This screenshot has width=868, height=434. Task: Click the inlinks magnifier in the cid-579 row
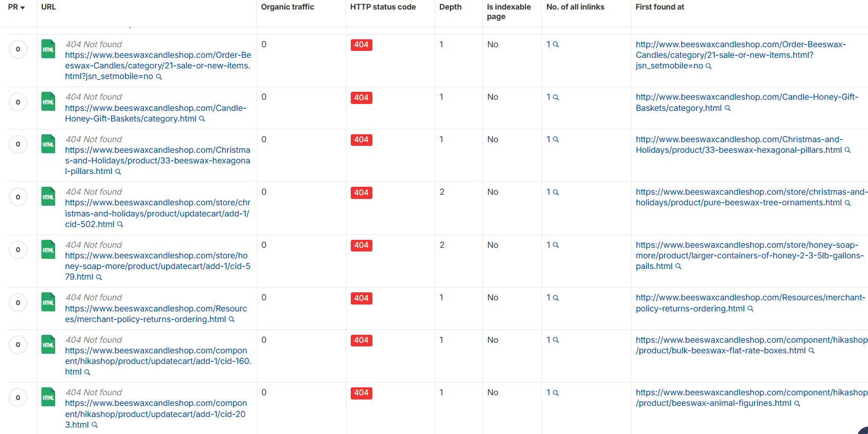[556, 245]
